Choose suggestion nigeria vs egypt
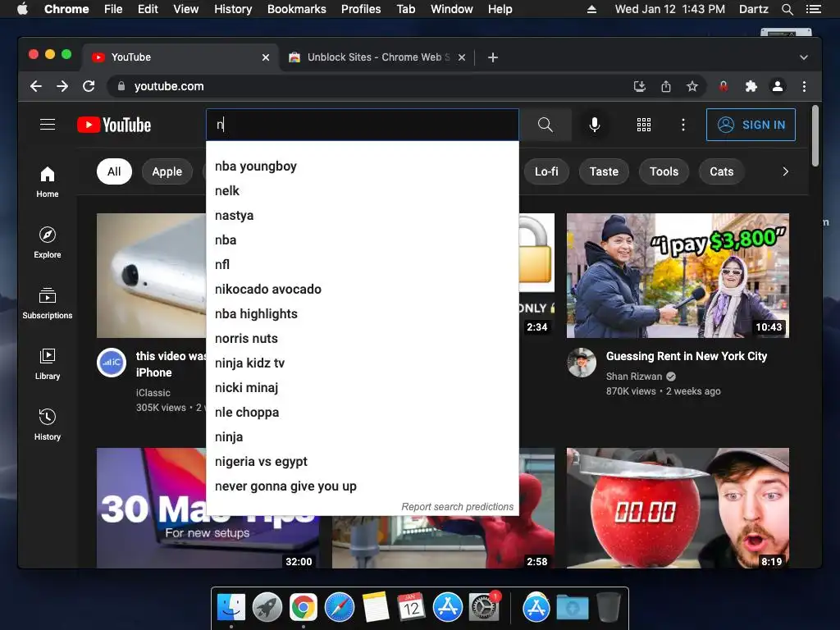Viewport: 840px width, 630px height. [x=362, y=462]
